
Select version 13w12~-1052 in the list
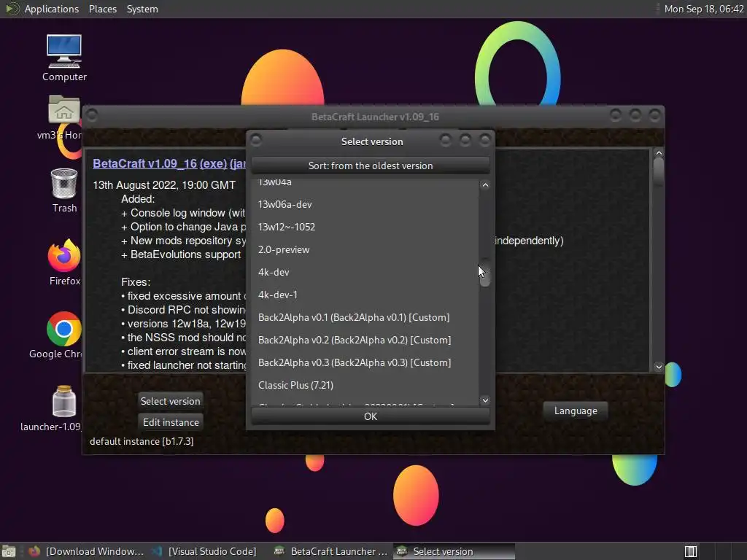365,227
